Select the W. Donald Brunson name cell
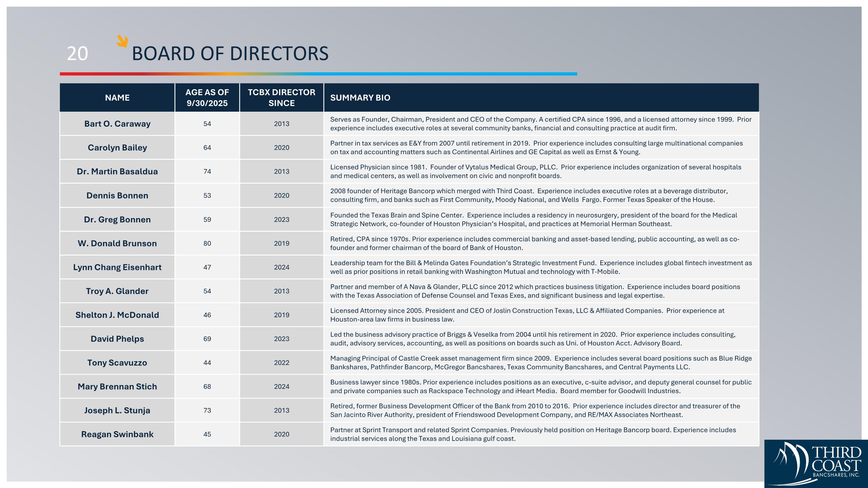This screenshot has width=868, height=488. [117, 243]
